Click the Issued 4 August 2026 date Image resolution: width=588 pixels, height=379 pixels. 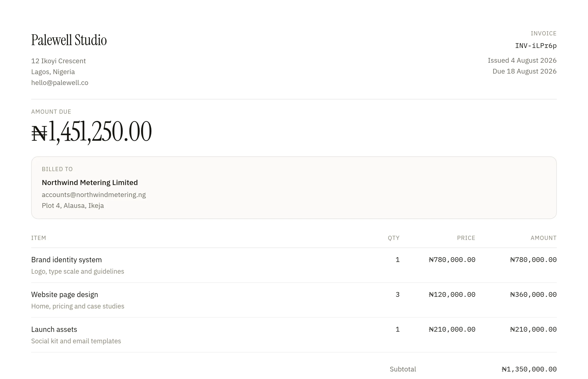[522, 60]
